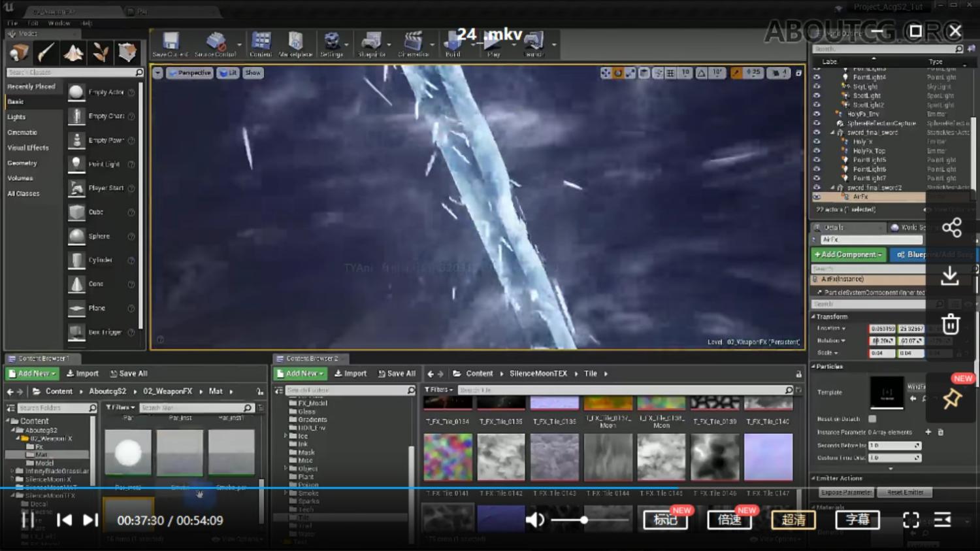Viewport: 980px width, 551px height.
Task: Select the Foliage mode icon
Action: pos(100,52)
